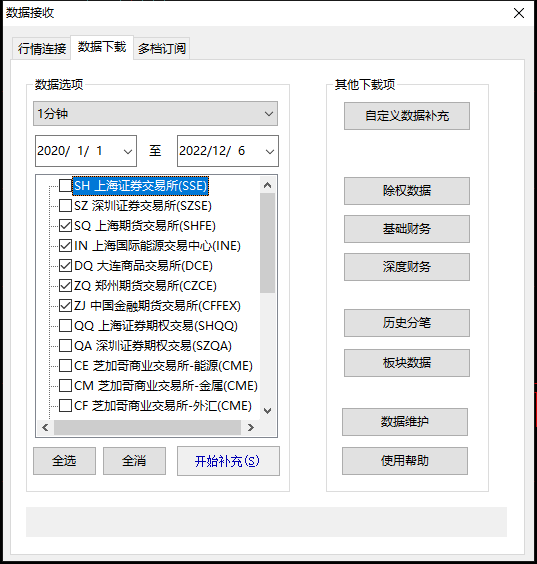Click the month 12 in end date
Viewport: 537px width, 564px height.
pos(219,151)
